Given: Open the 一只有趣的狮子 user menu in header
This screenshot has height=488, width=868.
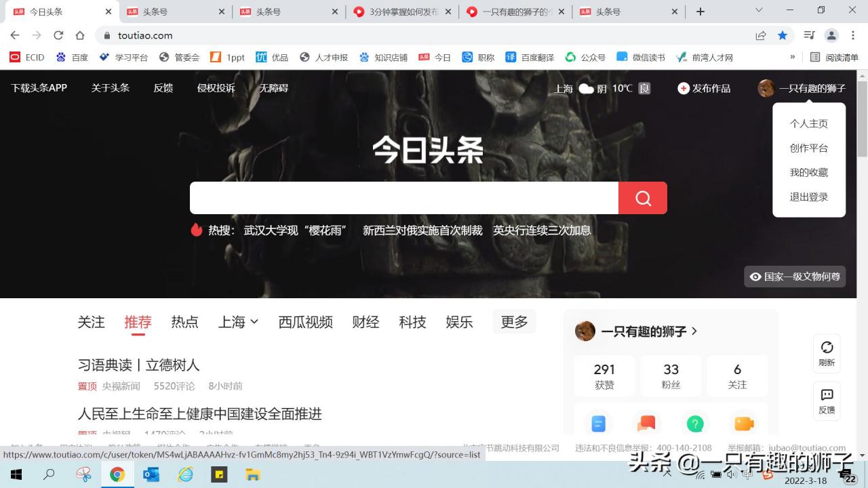Looking at the screenshot, I should 802,88.
